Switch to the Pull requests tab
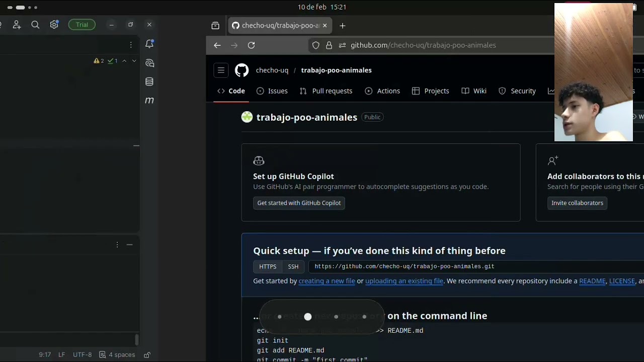 pos(326,91)
